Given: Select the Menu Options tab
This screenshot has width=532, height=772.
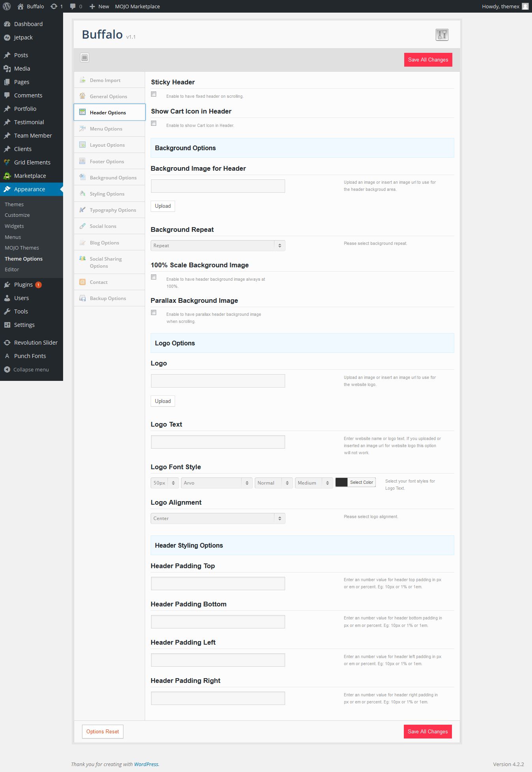Looking at the screenshot, I should (110, 129).
